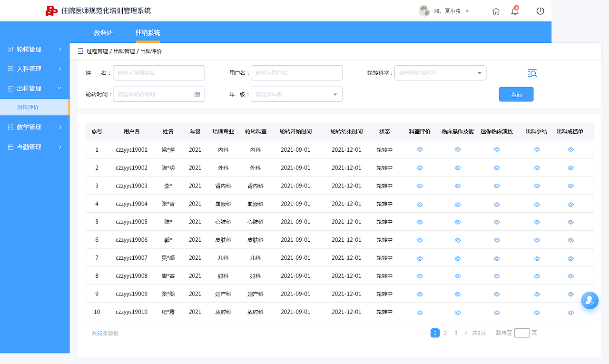Click the floating contact button bottom right

(x=590, y=301)
